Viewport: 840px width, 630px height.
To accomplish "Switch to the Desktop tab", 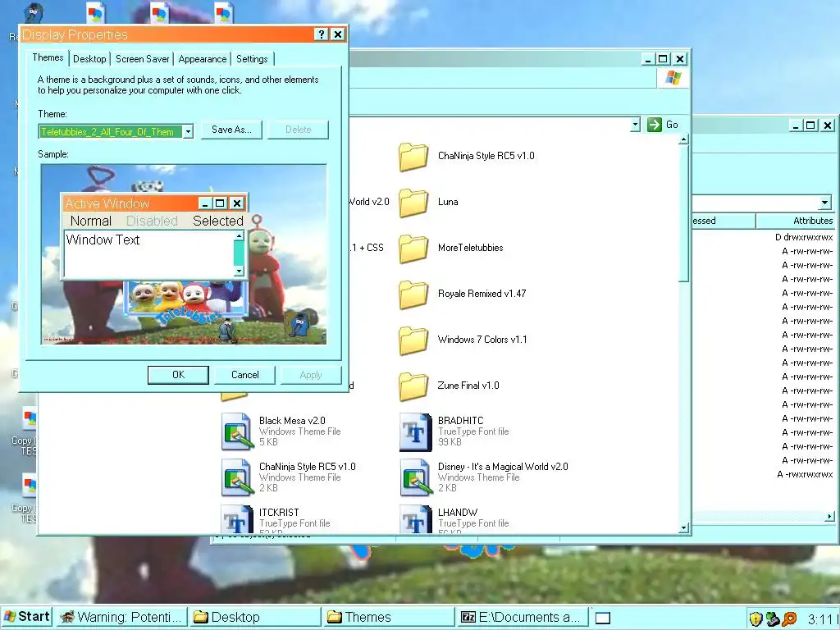I will [x=89, y=59].
